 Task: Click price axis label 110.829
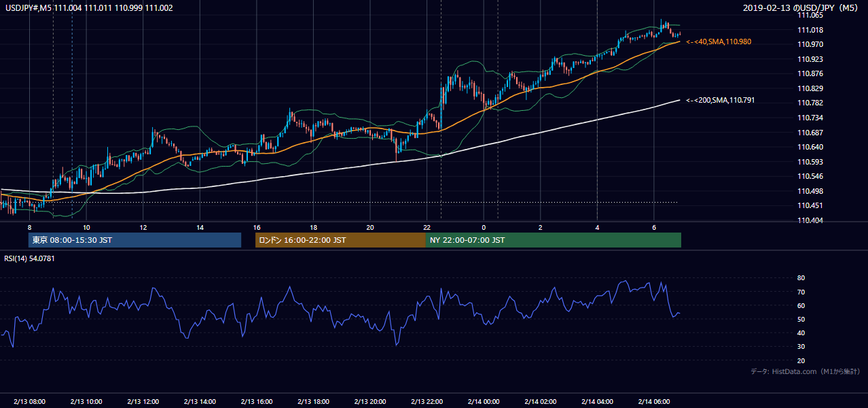click(810, 88)
